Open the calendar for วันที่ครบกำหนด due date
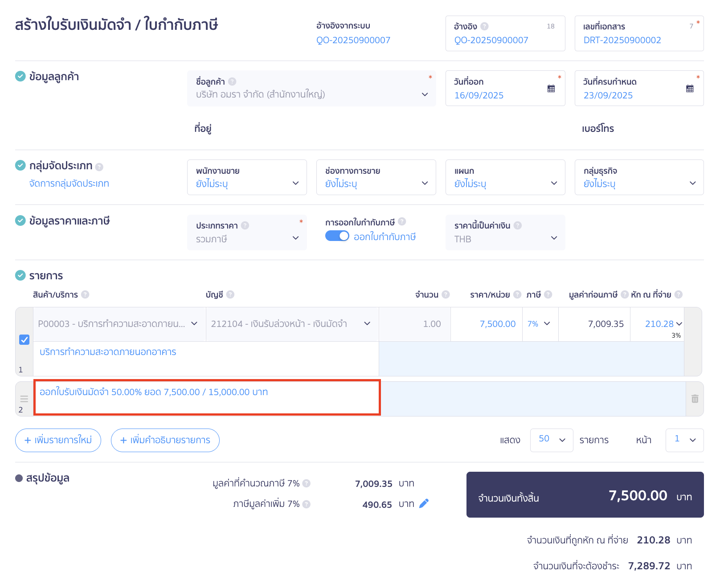 click(x=690, y=88)
